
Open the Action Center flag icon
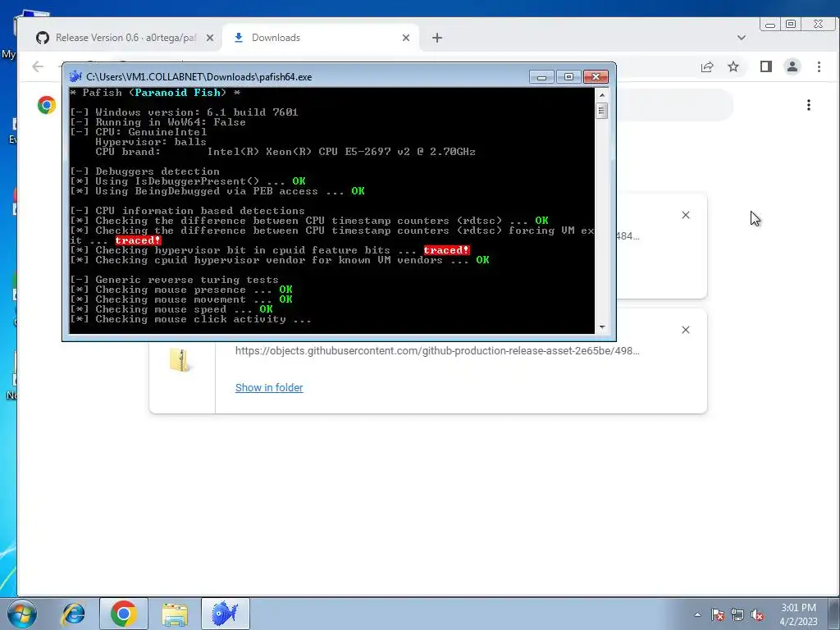point(717,614)
